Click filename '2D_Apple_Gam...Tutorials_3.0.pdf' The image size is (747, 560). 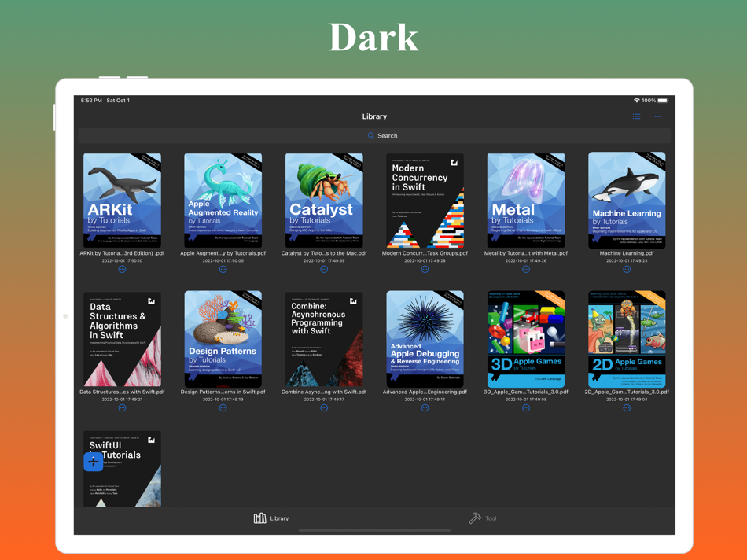[x=627, y=392]
